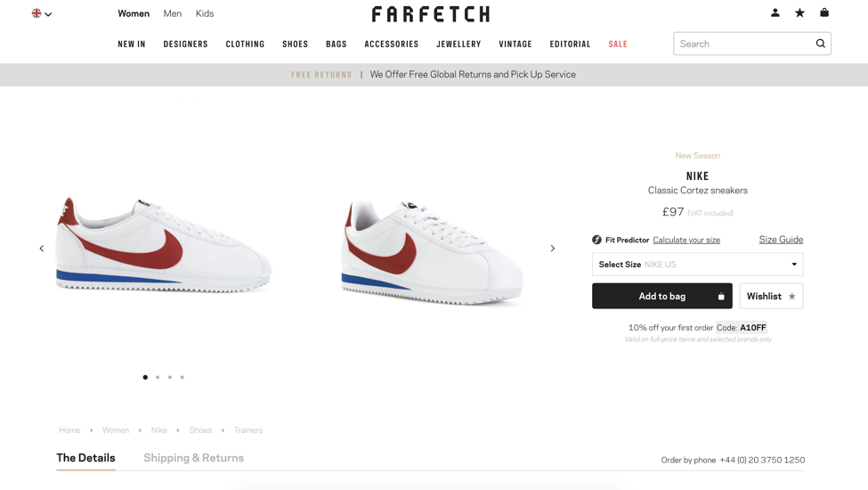Viewport: 868px width, 490px height.
Task: Switch to Shipping & Returns tab
Action: point(193,458)
